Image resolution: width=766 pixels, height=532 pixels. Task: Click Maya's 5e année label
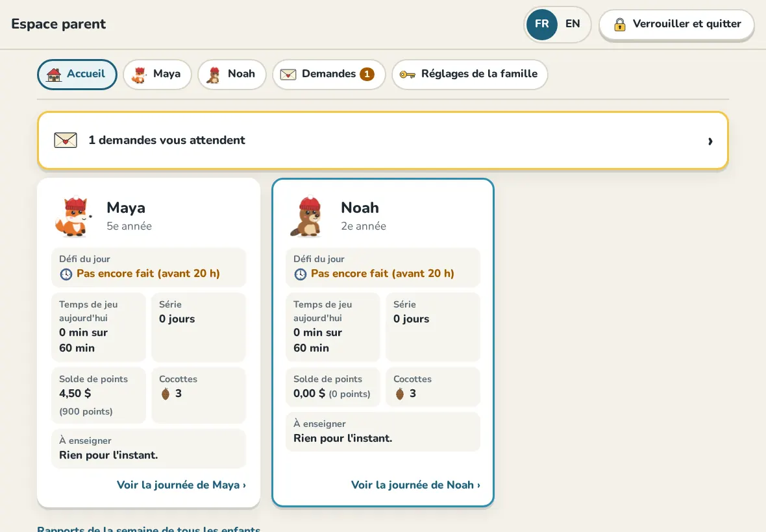129,226
